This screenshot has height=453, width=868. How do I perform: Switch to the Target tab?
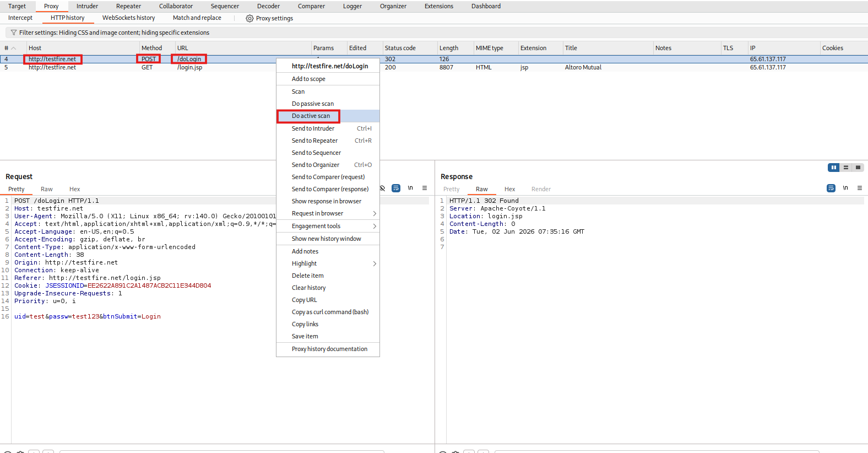point(17,6)
